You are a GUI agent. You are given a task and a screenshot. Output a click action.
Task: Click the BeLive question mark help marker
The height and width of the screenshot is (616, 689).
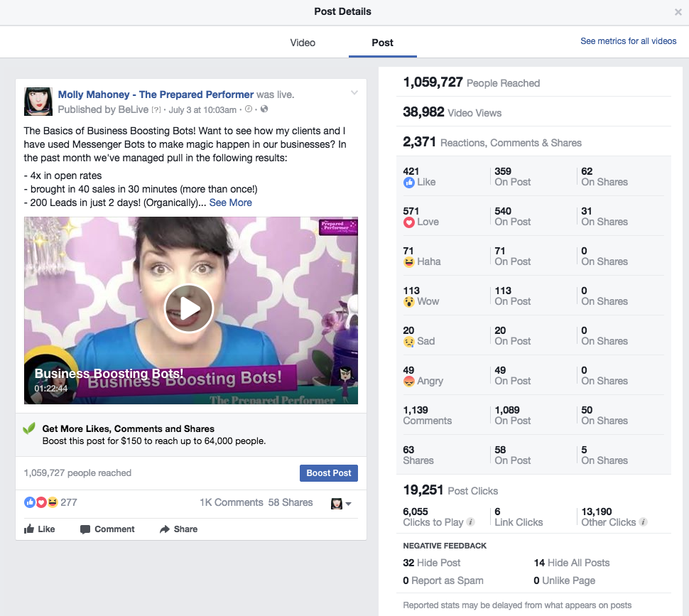coord(156,110)
